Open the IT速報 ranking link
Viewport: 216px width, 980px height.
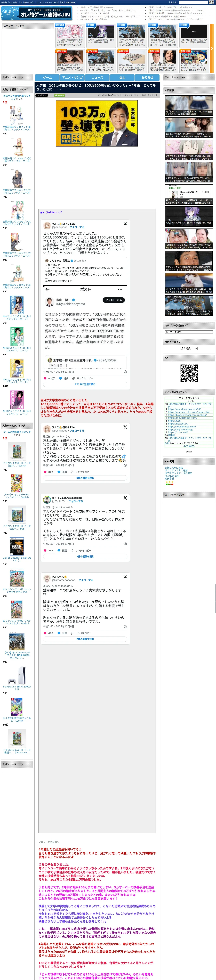pyautogui.click(x=171, y=435)
